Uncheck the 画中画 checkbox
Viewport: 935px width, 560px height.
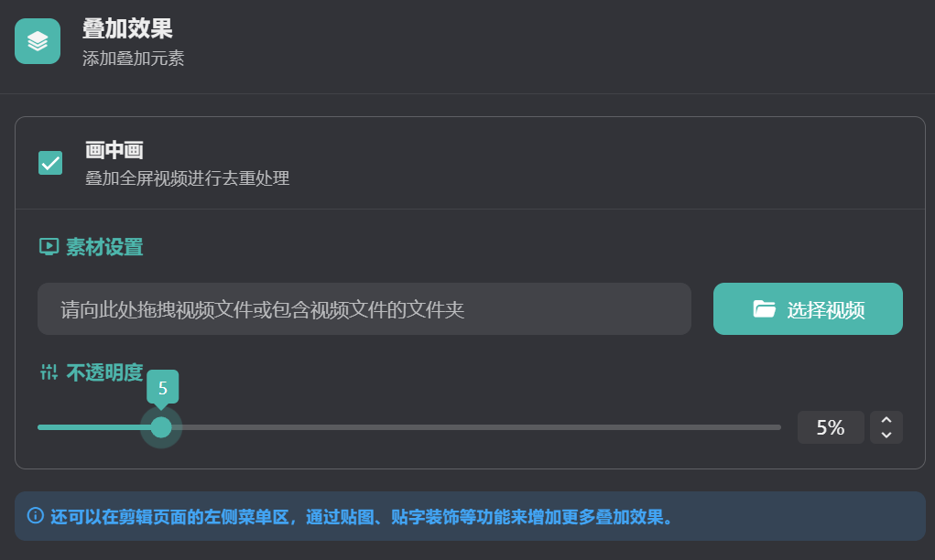(50, 163)
